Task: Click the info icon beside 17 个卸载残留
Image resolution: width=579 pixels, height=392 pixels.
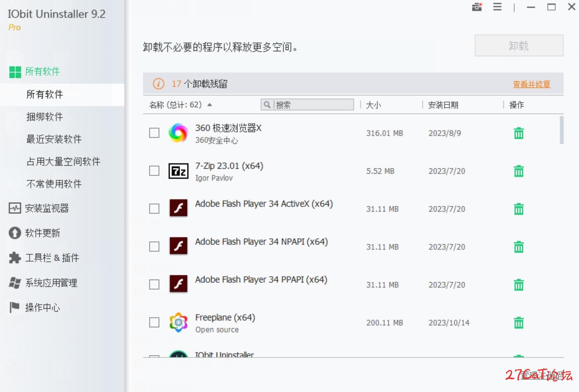Action: [158, 84]
